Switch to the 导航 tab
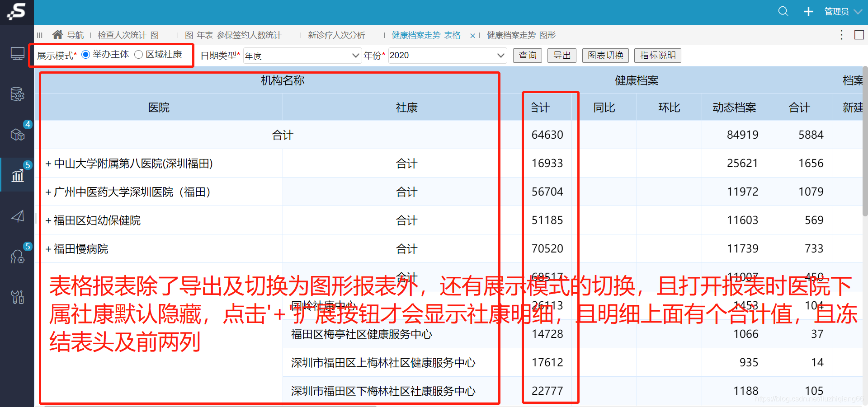This screenshot has height=407, width=868. (75, 35)
